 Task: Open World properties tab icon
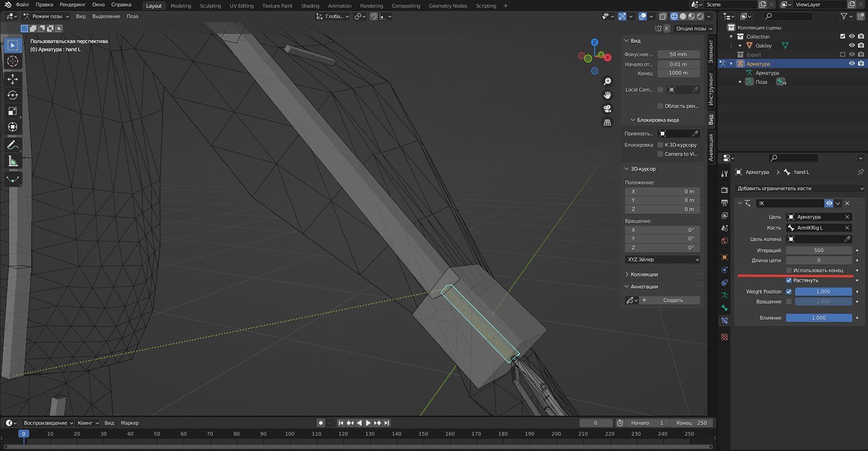(x=725, y=241)
